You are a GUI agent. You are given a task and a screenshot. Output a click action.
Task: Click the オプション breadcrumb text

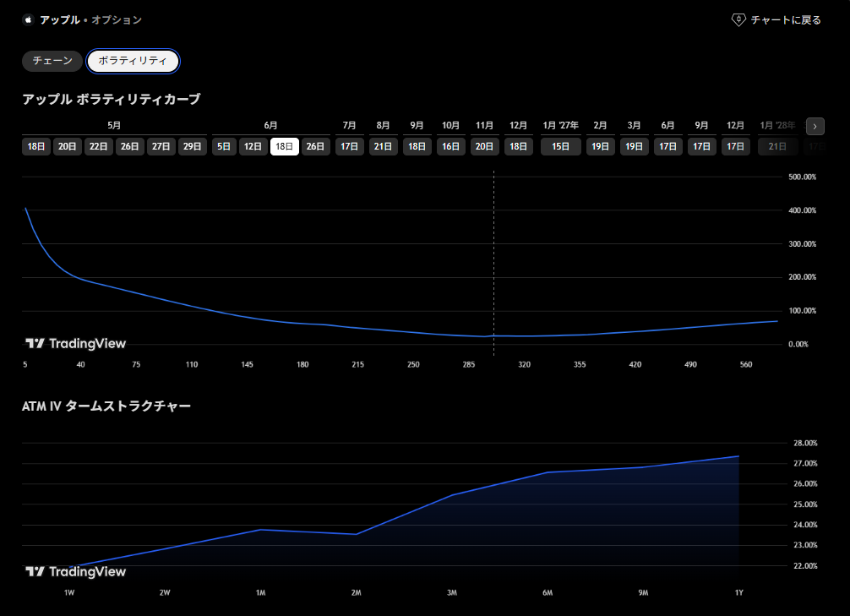click(x=117, y=20)
